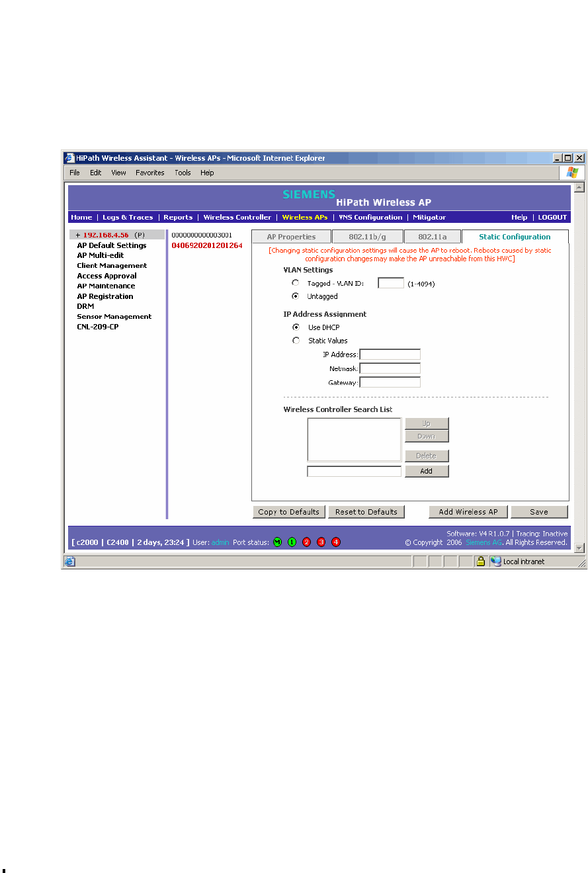
Task: Click the controller address field beside Add
Action: (x=354, y=472)
